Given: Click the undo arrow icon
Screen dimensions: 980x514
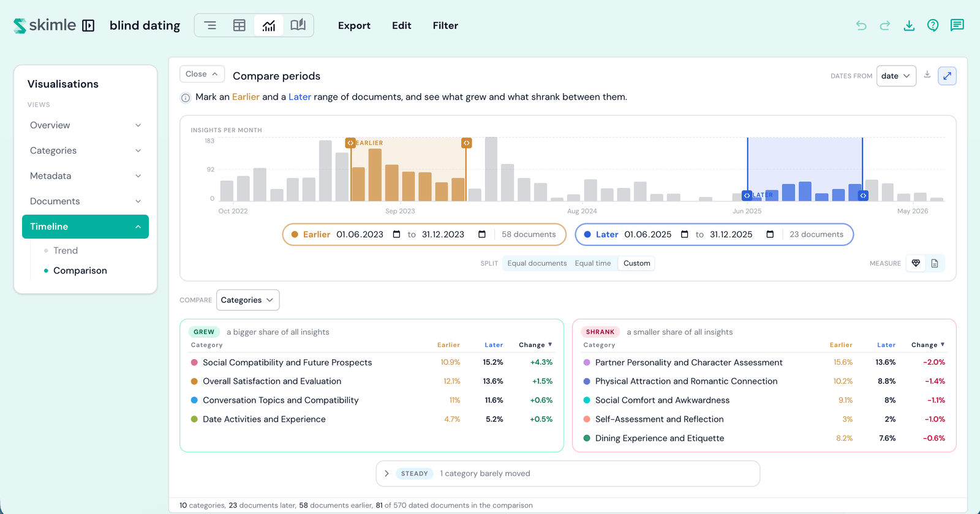Looking at the screenshot, I should point(861,26).
